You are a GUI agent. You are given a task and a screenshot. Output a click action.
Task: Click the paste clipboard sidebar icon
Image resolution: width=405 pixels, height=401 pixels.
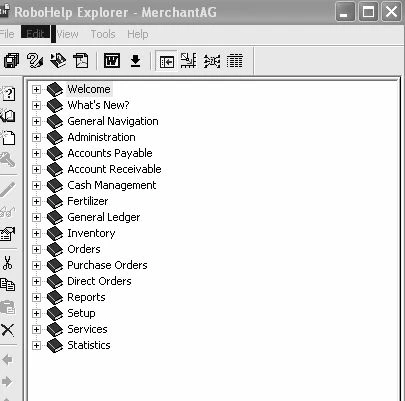(8, 307)
